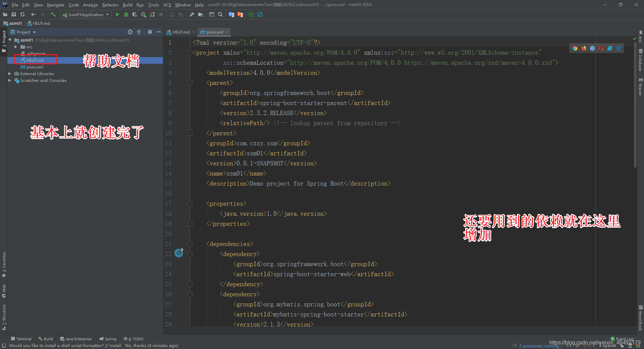
Task: Run Ssm01Application with the green play icon
Action: (117, 14)
